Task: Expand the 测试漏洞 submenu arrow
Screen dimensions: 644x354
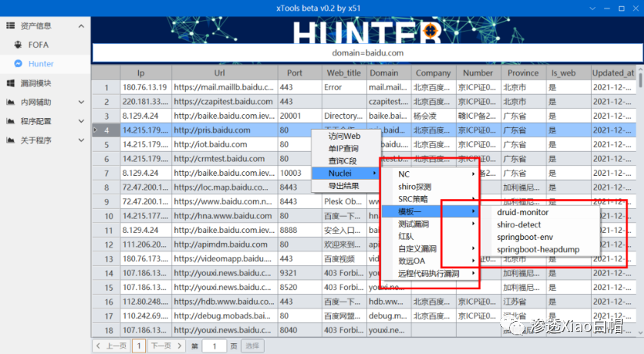Action: tap(473, 223)
